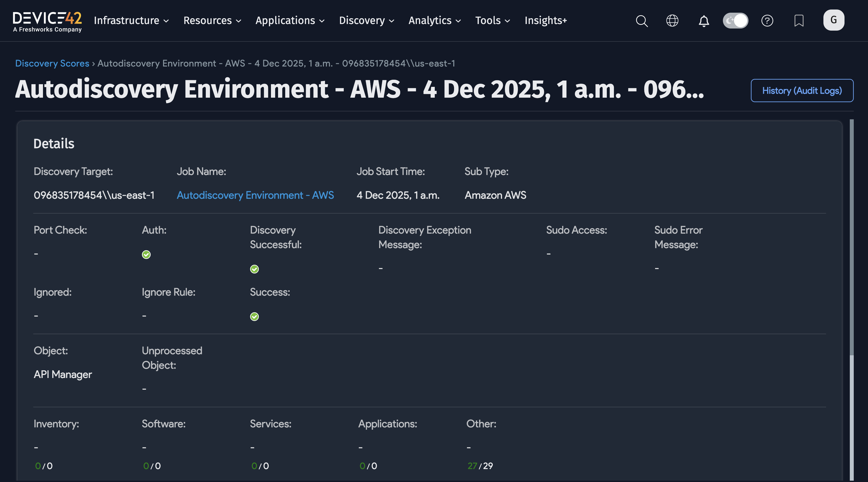This screenshot has width=868, height=482.
Task: Open user avatar G menu
Action: [834, 20]
